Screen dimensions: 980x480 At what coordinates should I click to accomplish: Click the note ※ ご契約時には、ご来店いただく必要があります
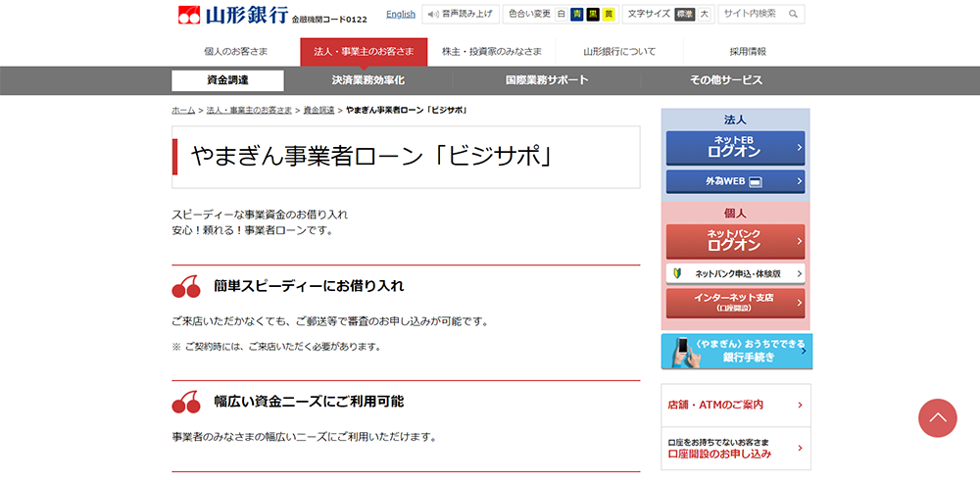[276, 346]
